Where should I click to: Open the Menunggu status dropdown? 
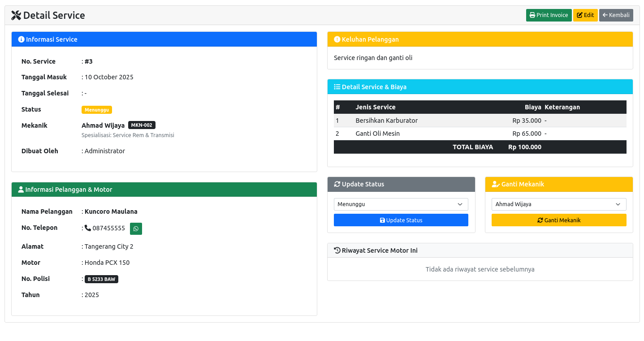click(401, 204)
